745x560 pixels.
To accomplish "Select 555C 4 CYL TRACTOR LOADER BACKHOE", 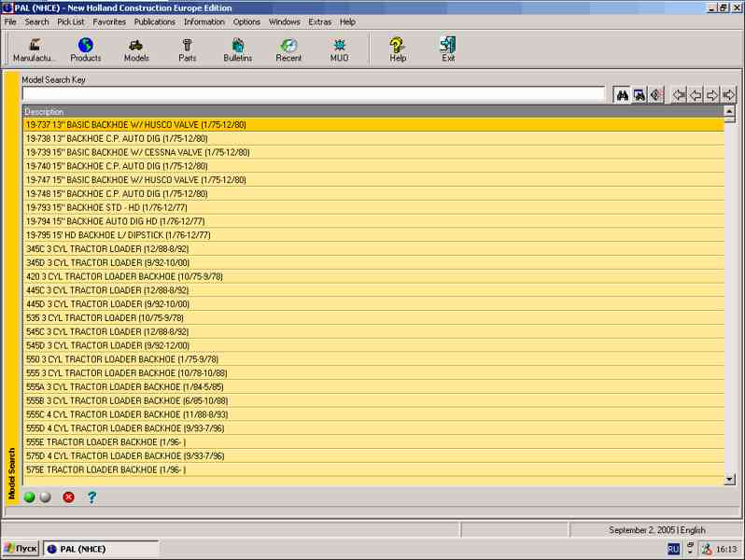I will coord(373,414).
